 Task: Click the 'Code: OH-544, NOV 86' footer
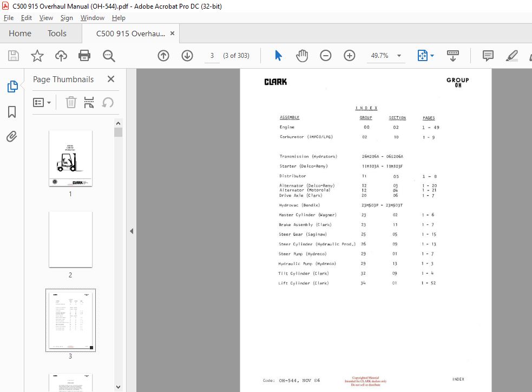(x=291, y=381)
